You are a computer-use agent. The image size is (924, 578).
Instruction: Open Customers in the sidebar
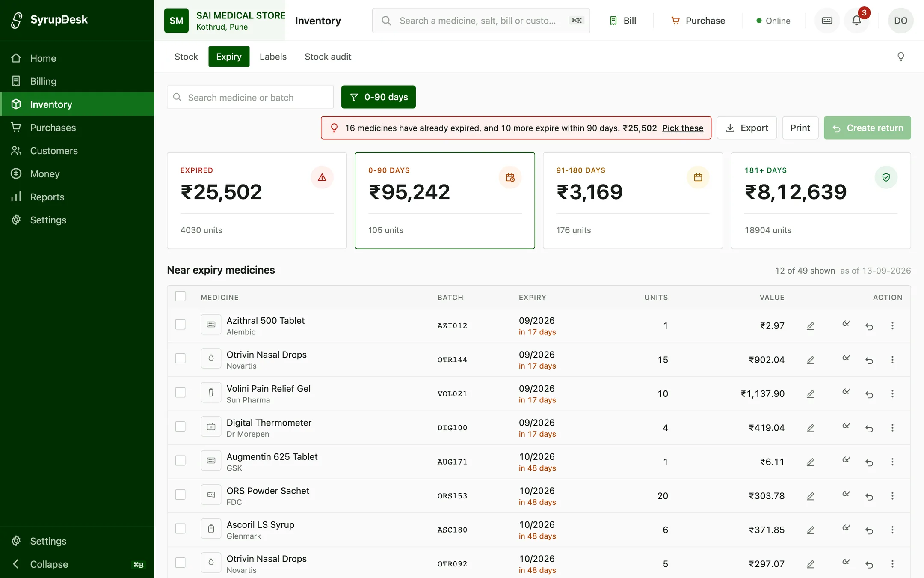click(77, 151)
